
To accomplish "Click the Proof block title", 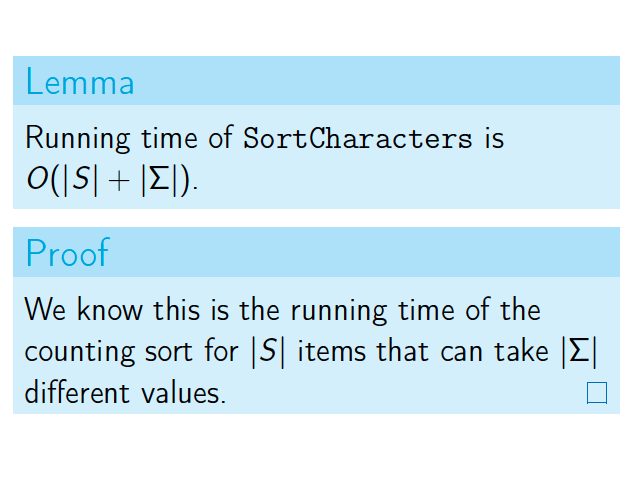I will pos(67,253).
